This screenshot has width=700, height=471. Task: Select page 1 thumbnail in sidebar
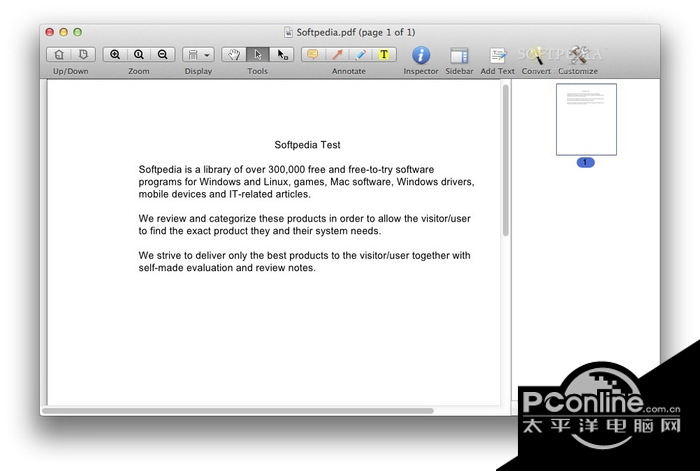coord(586,119)
